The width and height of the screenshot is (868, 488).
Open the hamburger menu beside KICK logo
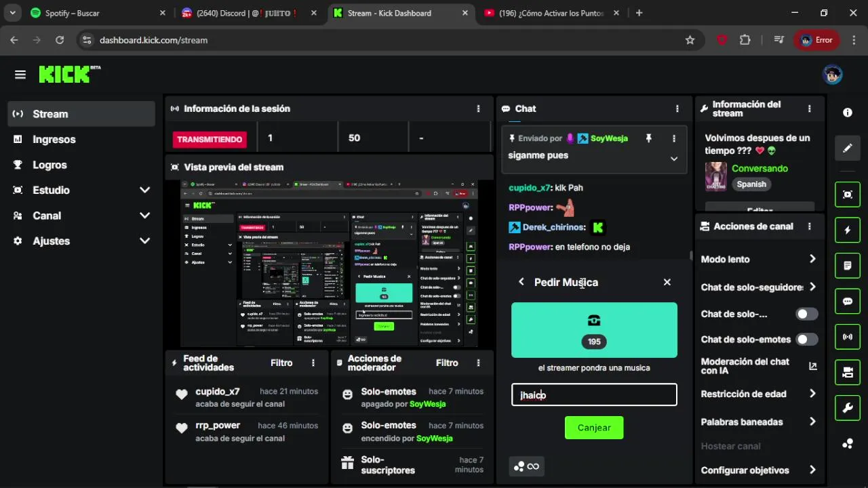point(20,75)
